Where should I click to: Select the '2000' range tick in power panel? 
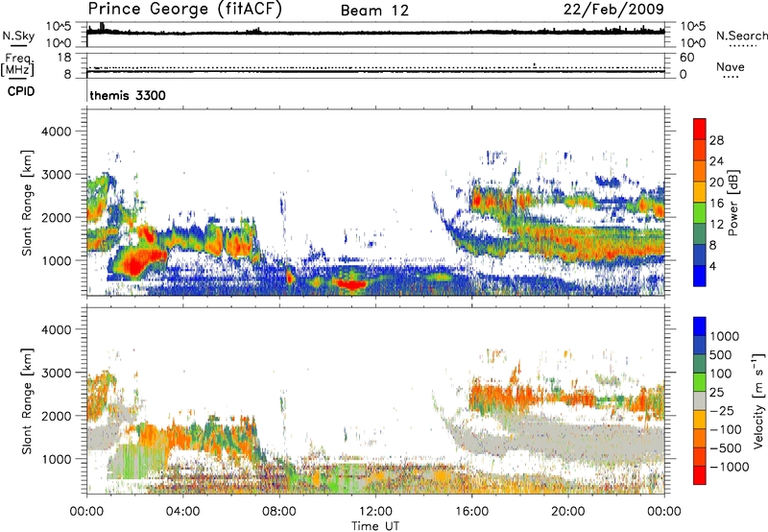pos(56,217)
